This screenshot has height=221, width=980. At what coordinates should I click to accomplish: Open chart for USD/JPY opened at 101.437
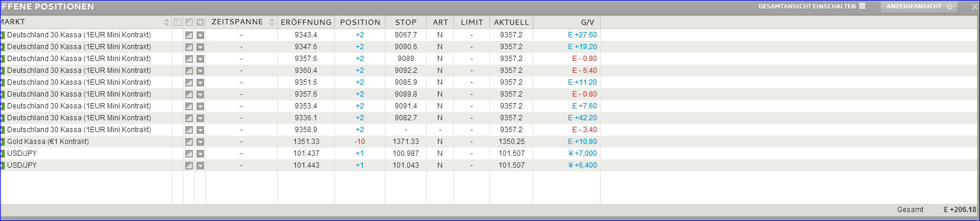point(189,153)
